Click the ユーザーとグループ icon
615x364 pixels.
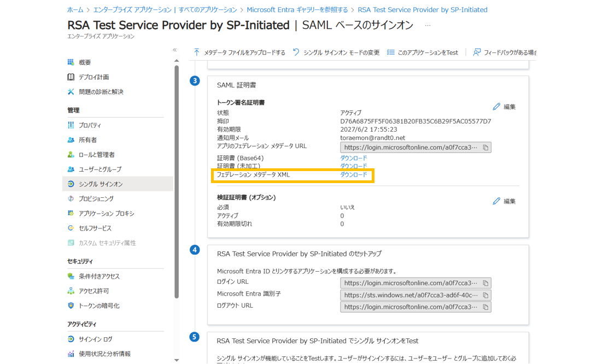coord(71,169)
